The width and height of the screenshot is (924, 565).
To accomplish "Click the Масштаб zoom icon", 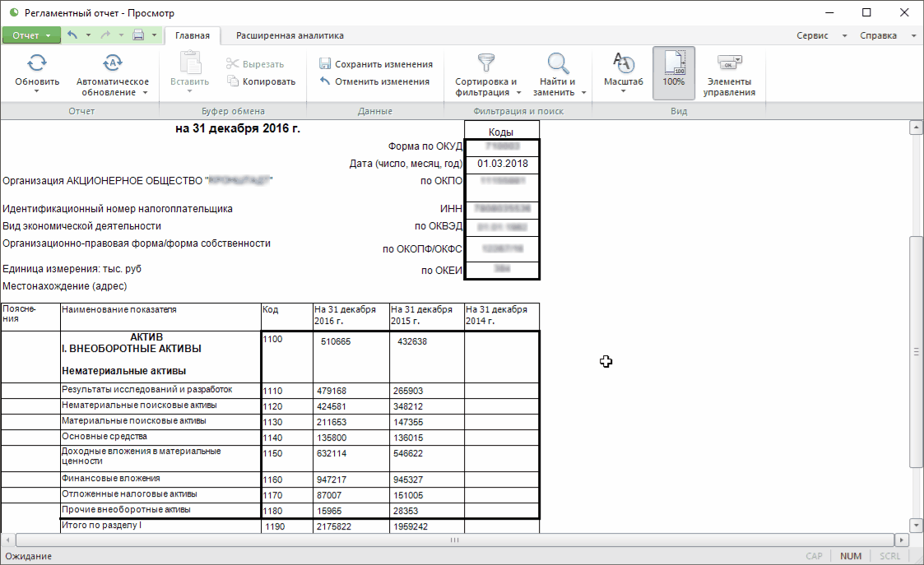I will tap(624, 63).
